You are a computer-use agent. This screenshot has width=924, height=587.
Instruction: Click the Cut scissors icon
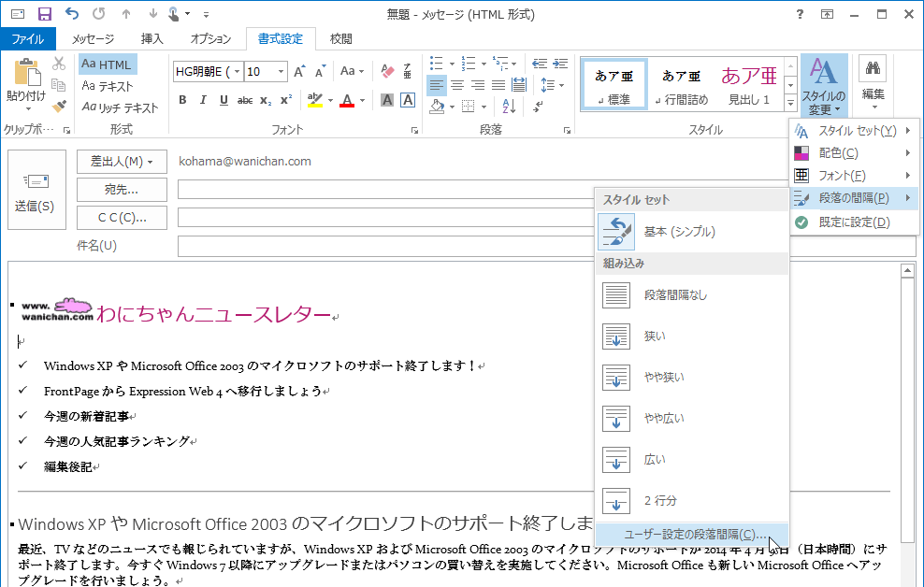click(58, 64)
